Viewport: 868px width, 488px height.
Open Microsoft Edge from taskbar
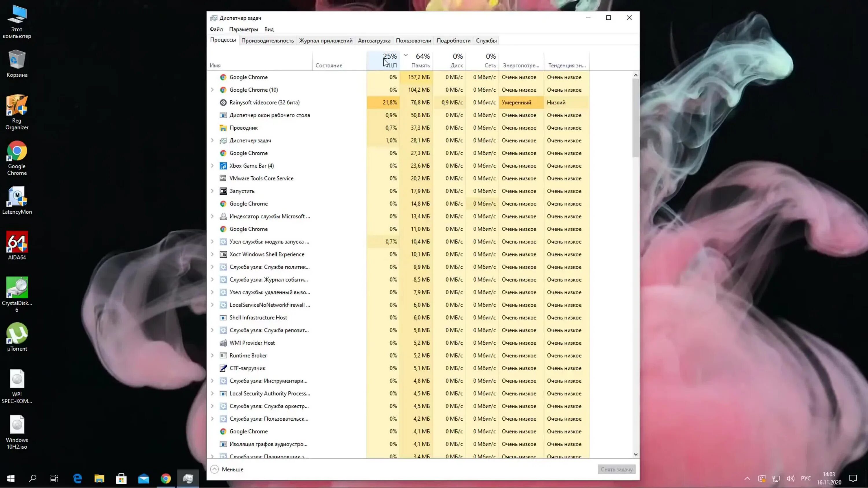pos(78,478)
